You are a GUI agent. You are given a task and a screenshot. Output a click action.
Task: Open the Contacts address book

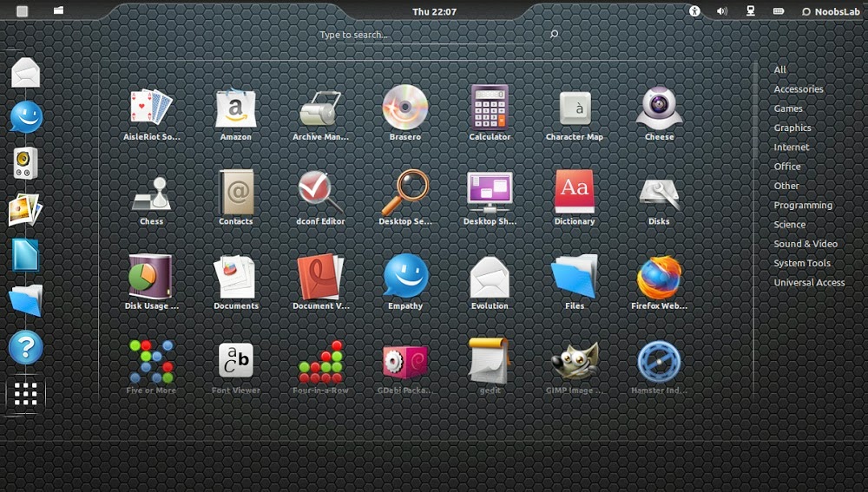point(236,198)
